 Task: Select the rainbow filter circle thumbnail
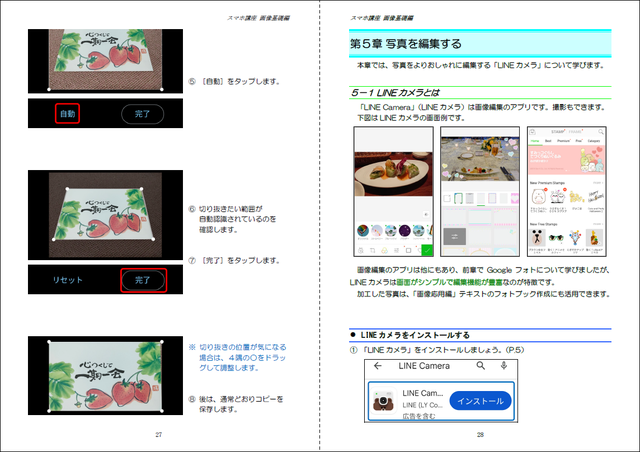363,231
